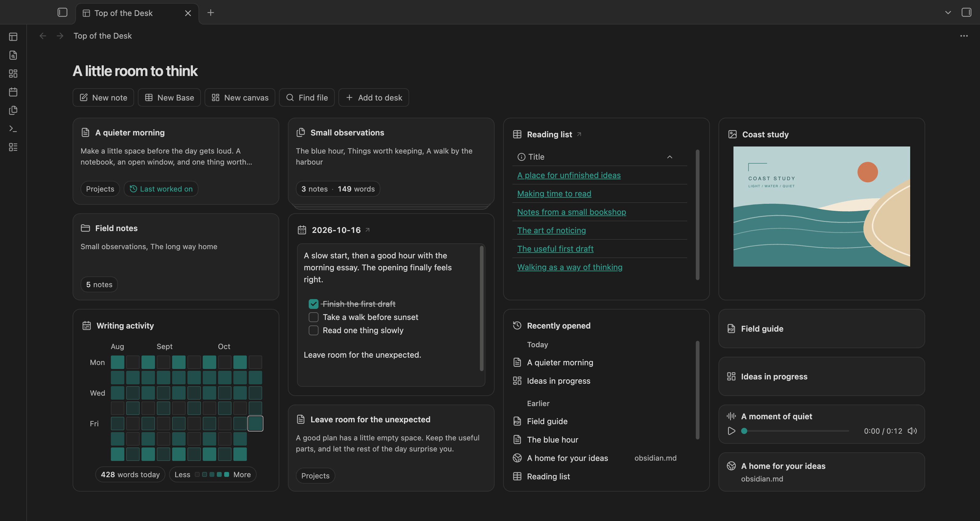Open the Coast study image thumbnail
Viewport: 980px width, 521px height.
point(822,207)
